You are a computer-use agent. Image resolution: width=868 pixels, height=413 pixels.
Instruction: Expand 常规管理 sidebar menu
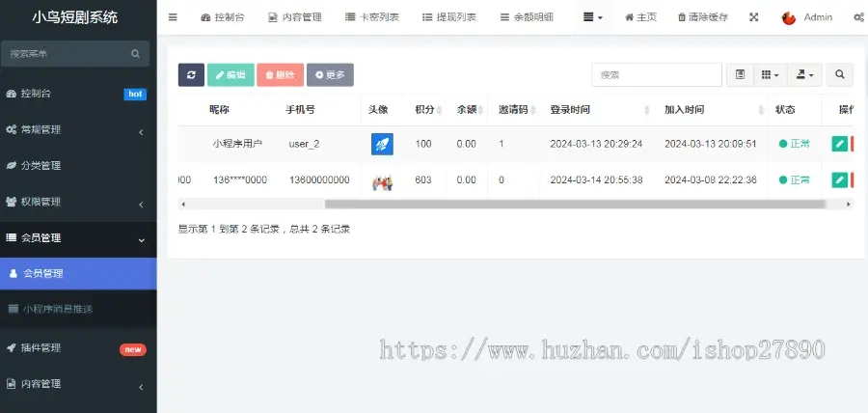78,129
